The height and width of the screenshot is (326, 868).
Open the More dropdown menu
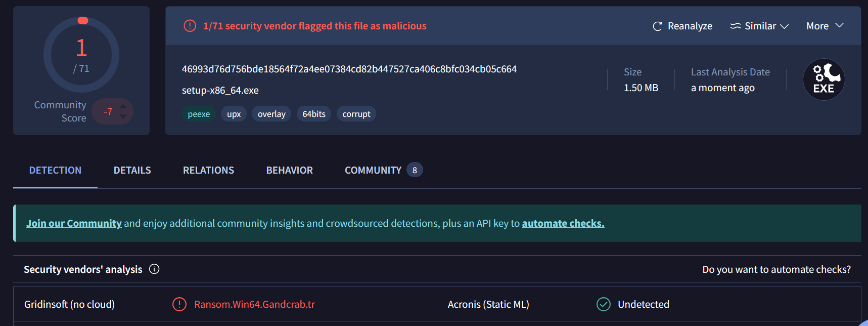point(825,26)
